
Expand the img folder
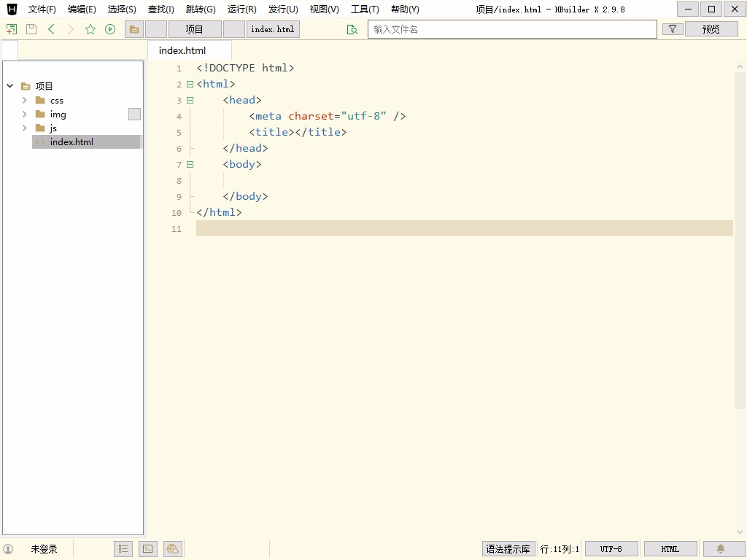click(24, 114)
